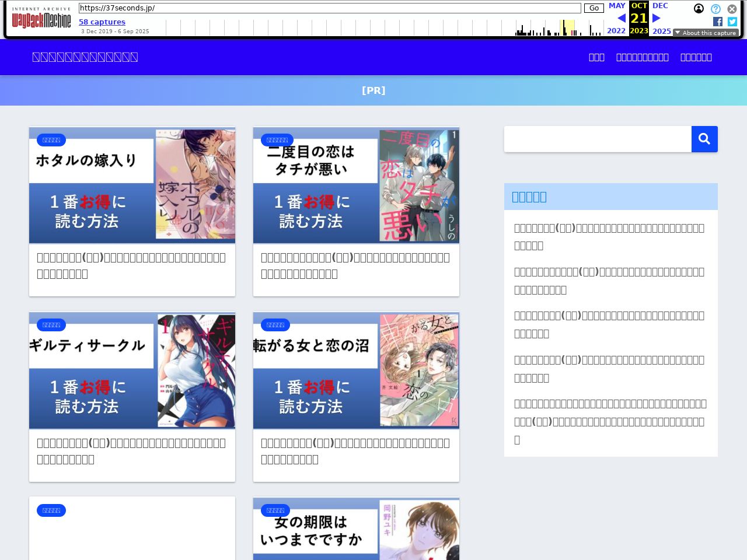The height and width of the screenshot is (560, 747).
Task: Select DEC 2025 capture link
Action: pyautogui.click(x=661, y=6)
